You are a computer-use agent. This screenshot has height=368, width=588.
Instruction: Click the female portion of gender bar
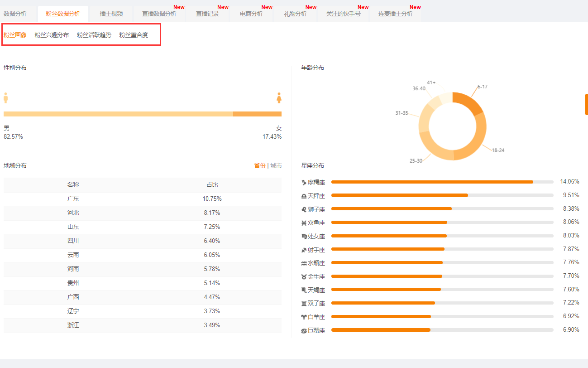[x=257, y=114]
